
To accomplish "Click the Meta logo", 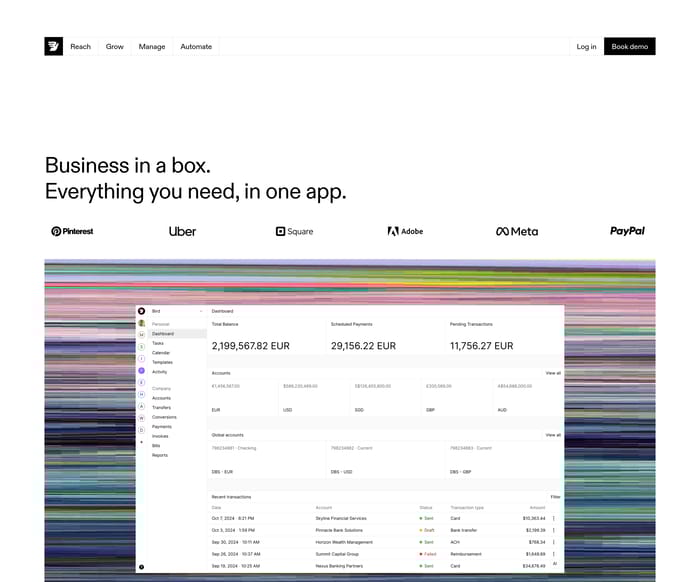I will coord(517,231).
